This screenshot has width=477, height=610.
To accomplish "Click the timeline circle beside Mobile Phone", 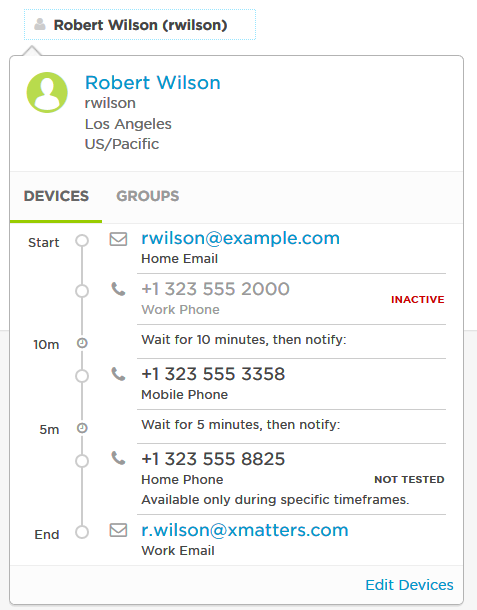I will 82,376.
